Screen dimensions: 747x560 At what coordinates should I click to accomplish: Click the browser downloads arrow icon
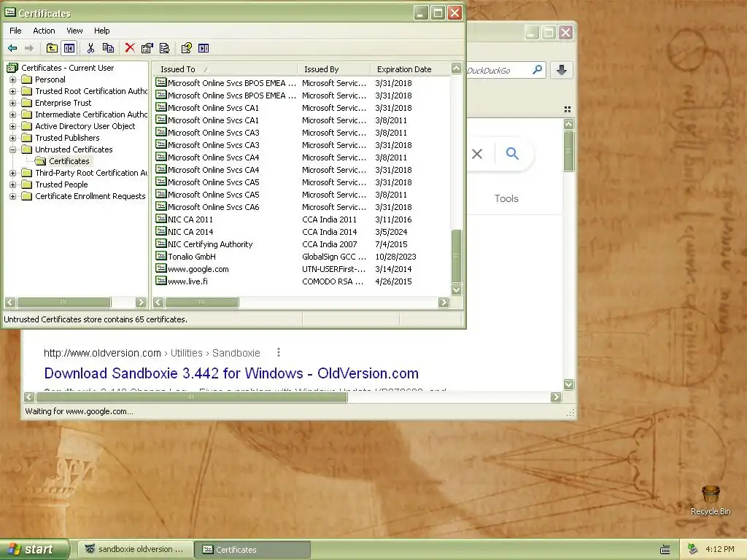click(x=562, y=70)
